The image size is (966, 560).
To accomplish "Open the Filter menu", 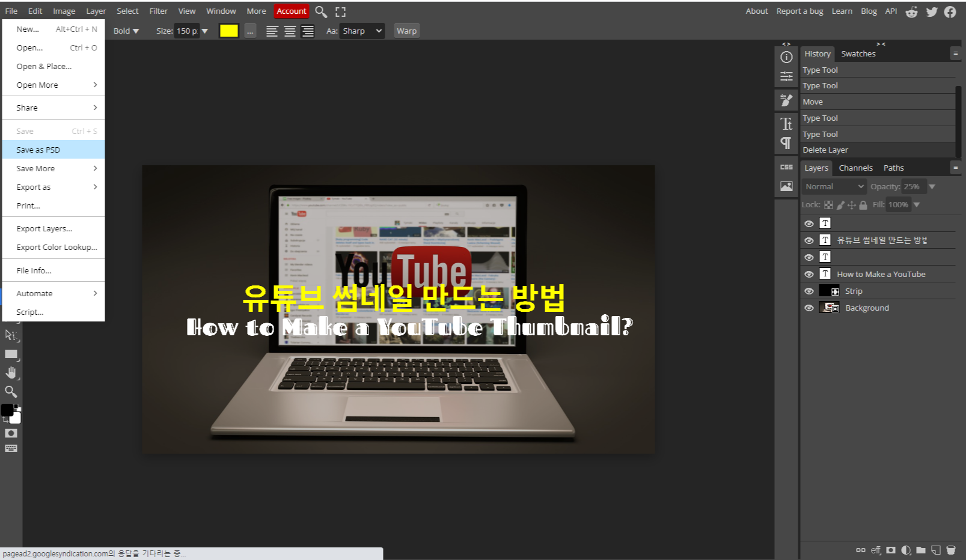I will pos(159,11).
